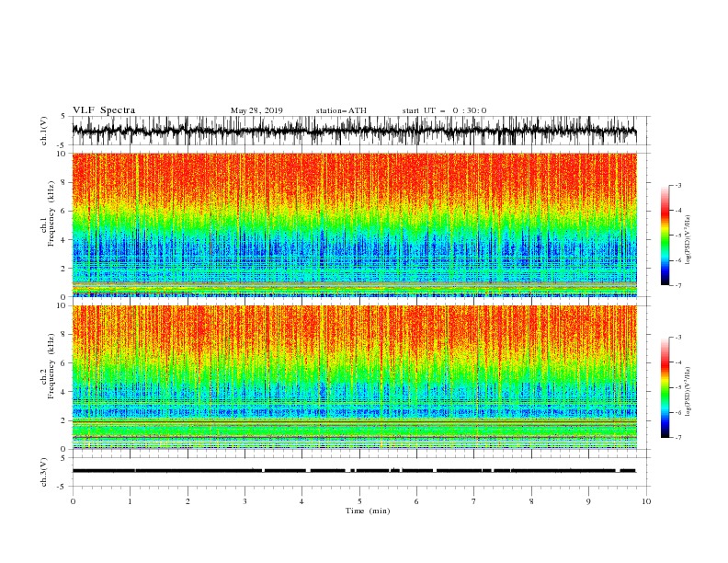Image resolution: width=728 pixels, height=563 pixels.
Task: Click the ch.2 spectrogram panel
Action: pos(354,377)
